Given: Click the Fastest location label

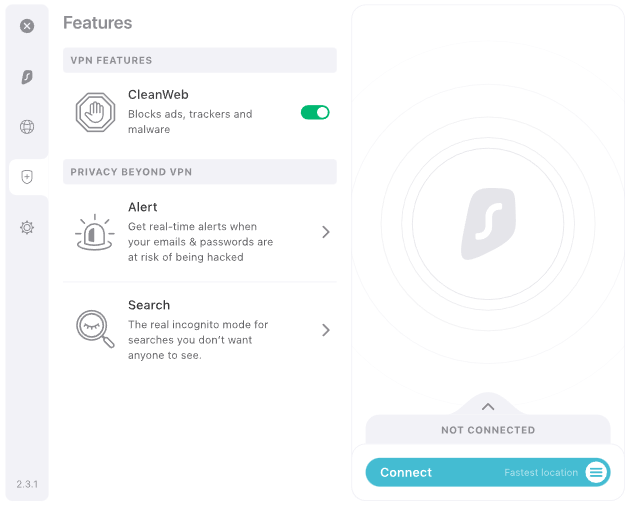Looking at the screenshot, I should [x=541, y=472].
